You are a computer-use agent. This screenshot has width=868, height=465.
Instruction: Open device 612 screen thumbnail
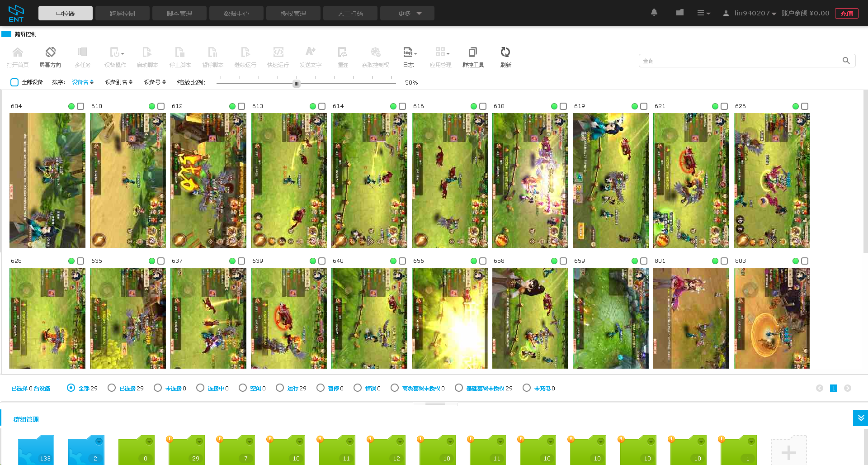pos(208,180)
